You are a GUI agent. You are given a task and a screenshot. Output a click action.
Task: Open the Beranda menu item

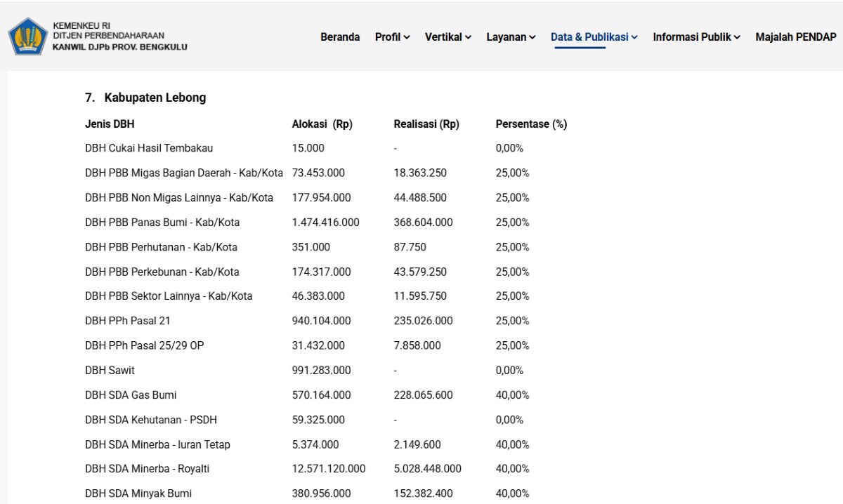(340, 37)
